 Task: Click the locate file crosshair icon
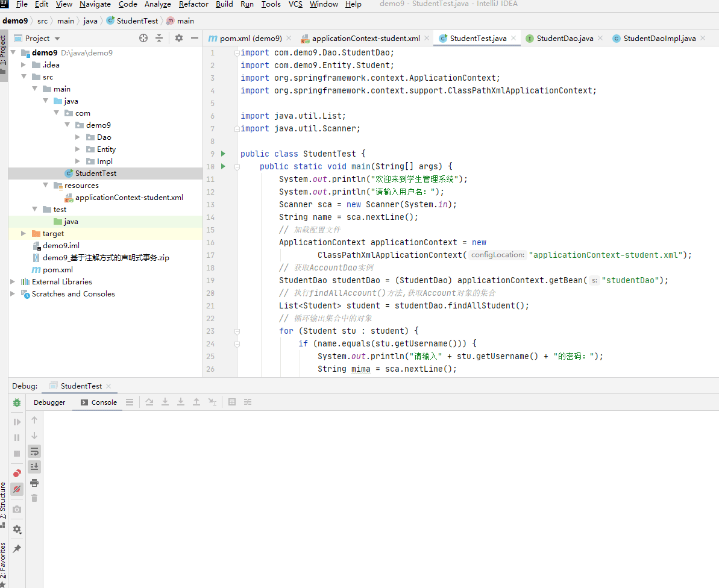(x=143, y=38)
